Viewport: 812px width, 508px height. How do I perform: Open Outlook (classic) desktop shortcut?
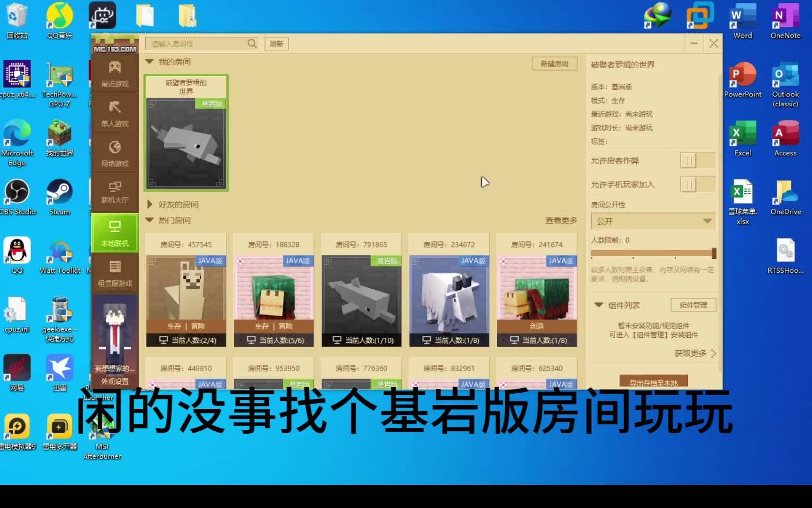pos(785,85)
